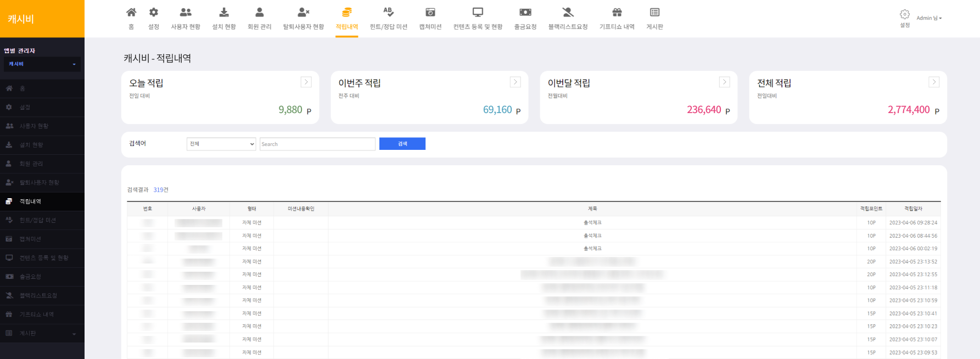Open arrow on 전체 적립 card

point(934,82)
